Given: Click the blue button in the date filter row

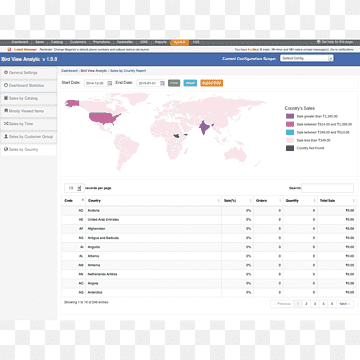Looking at the screenshot, I should pos(190,83).
